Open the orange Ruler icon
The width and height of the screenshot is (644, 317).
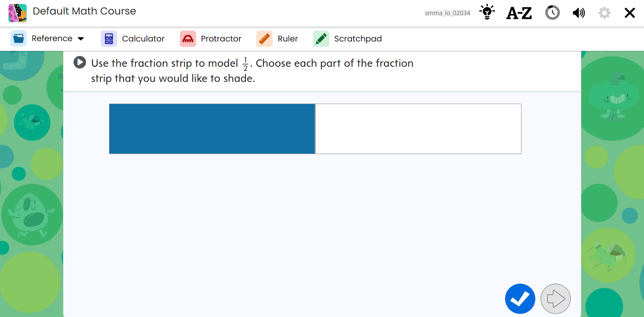[x=264, y=39]
